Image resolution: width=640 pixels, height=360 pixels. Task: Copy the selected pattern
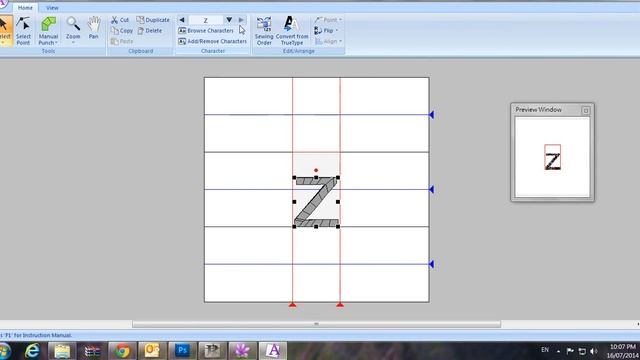(122, 31)
